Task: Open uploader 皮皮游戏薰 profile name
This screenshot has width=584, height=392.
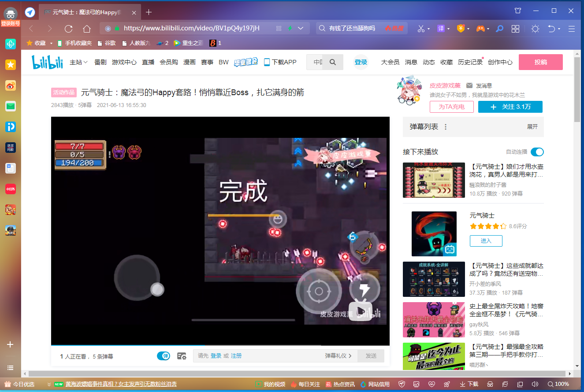Action: tap(445, 85)
